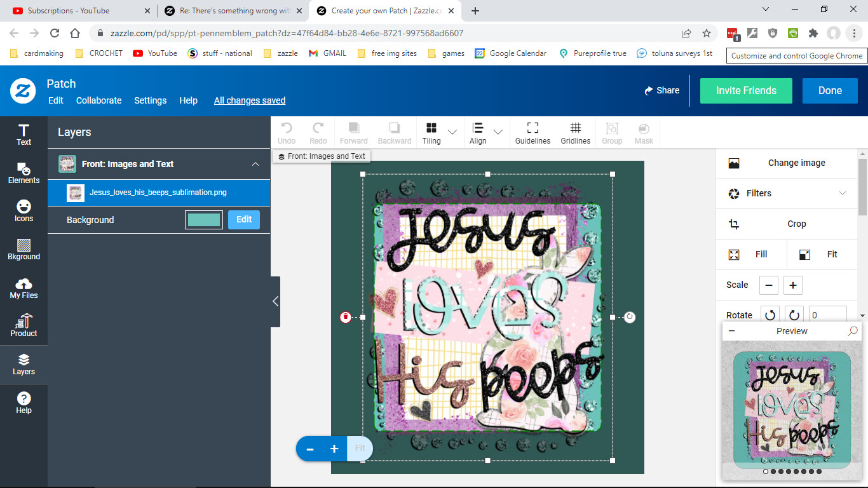Zoom in canvas with plus button

tap(334, 449)
